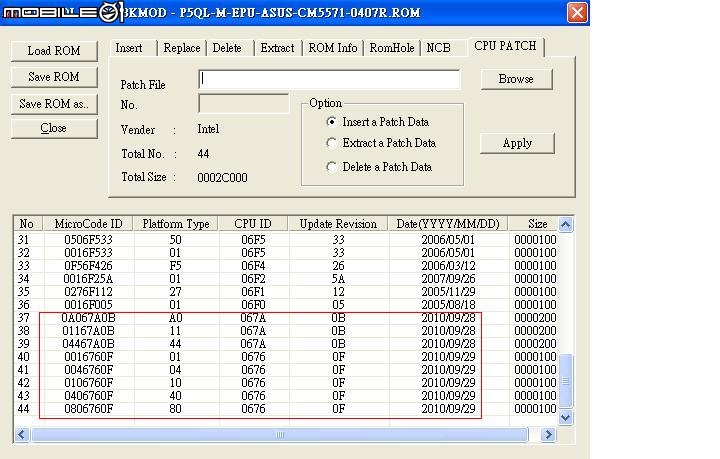Click CPU ID 06F1 in row 35
Screen dimensions: 720x459
(x=253, y=292)
